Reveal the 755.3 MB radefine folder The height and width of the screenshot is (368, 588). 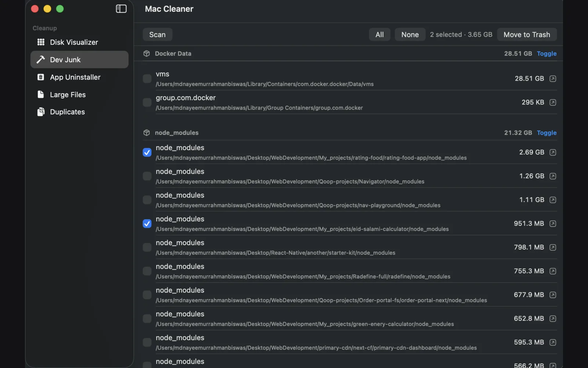pyautogui.click(x=553, y=271)
